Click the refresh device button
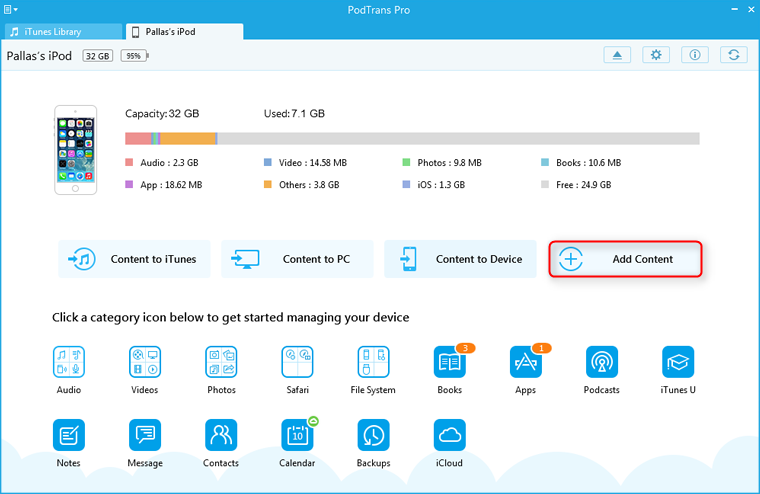Image resolution: width=760 pixels, height=494 pixels. (x=733, y=55)
